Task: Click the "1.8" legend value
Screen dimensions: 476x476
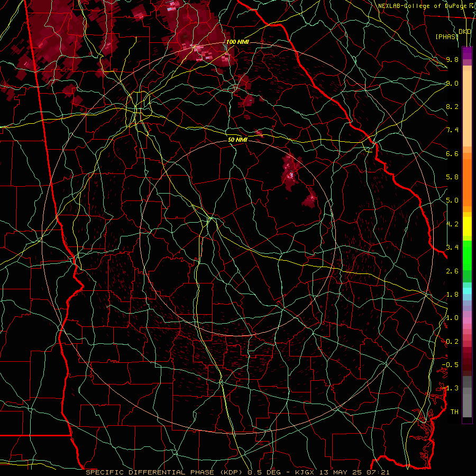Action: pos(452,295)
